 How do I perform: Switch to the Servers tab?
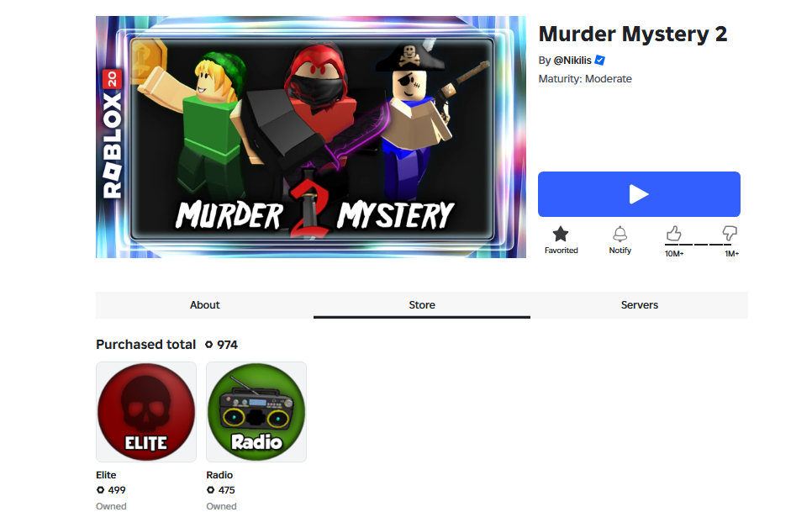(640, 304)
